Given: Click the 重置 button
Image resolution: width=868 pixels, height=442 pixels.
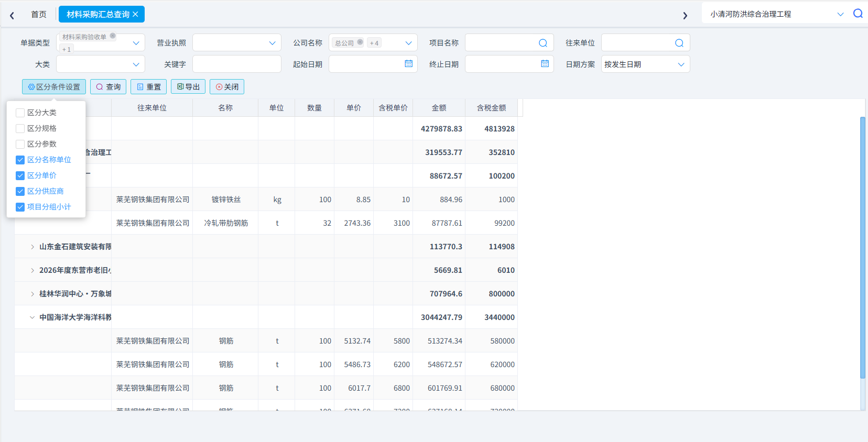Looking at the screenshot, I should pos(149,87).
